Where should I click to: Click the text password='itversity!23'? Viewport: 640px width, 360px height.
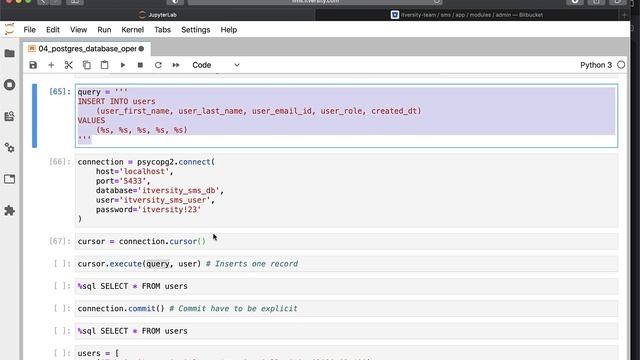[149, 210]
